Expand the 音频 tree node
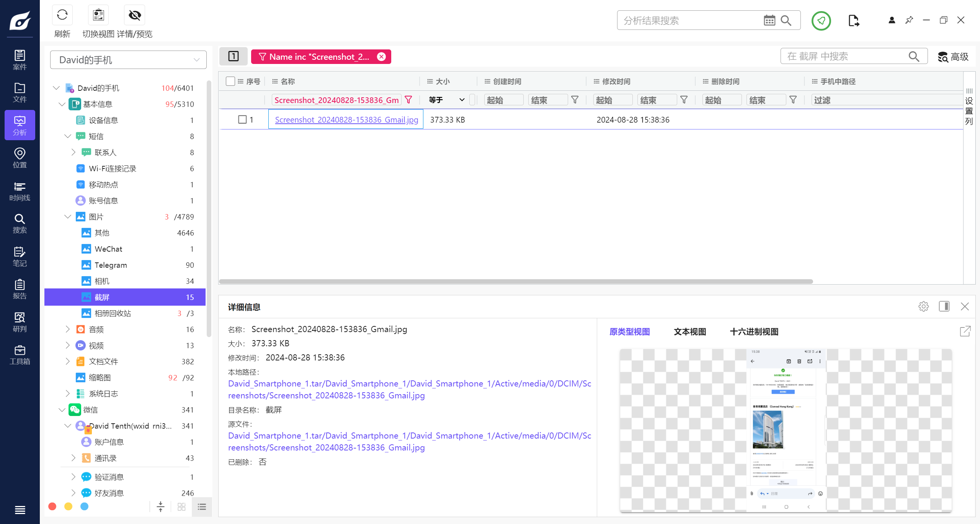Image resolution: width=980 pixels, height=524 pixels. click(x=68, y=329)
